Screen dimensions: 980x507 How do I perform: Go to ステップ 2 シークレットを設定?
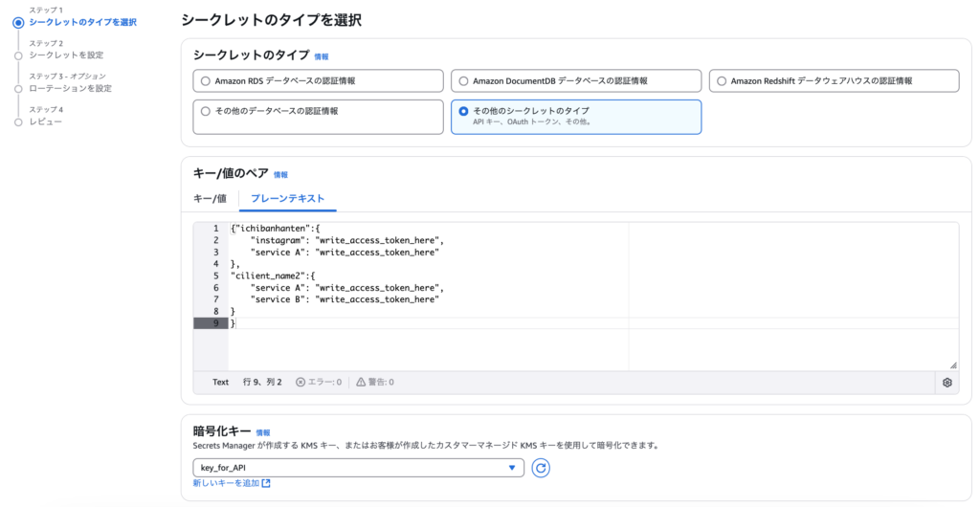pyautogui.click(x=66, y=55)
